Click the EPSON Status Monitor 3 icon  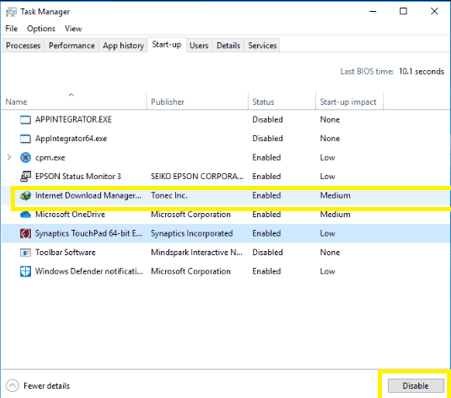click(25, 176)
